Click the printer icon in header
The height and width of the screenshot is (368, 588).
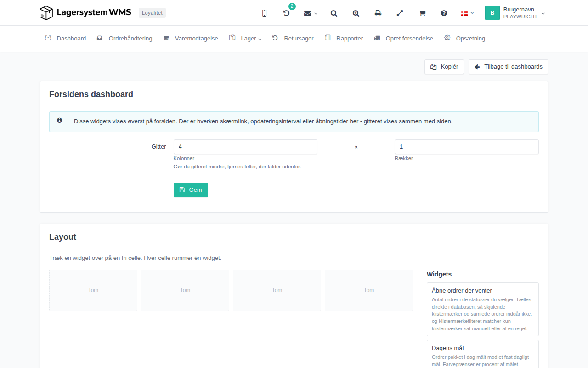(x=378, y=13)
